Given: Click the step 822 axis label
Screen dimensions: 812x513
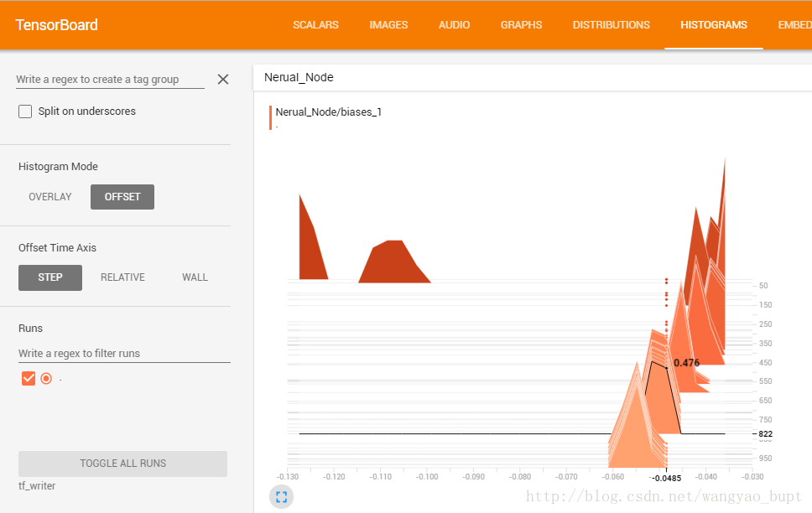Looking at the screenshot, I should coord(765,434).
